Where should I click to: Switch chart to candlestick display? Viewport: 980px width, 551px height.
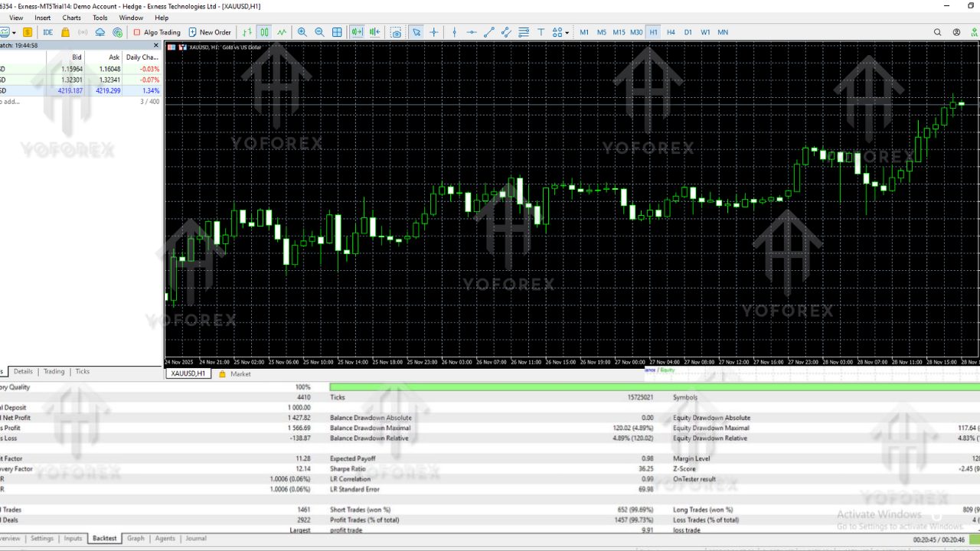point(264,32)
